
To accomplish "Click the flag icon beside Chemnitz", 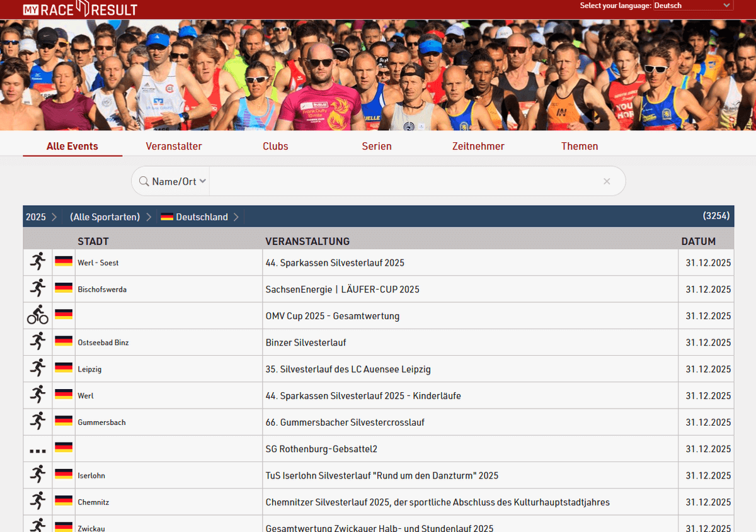I will tap(63, 501).
